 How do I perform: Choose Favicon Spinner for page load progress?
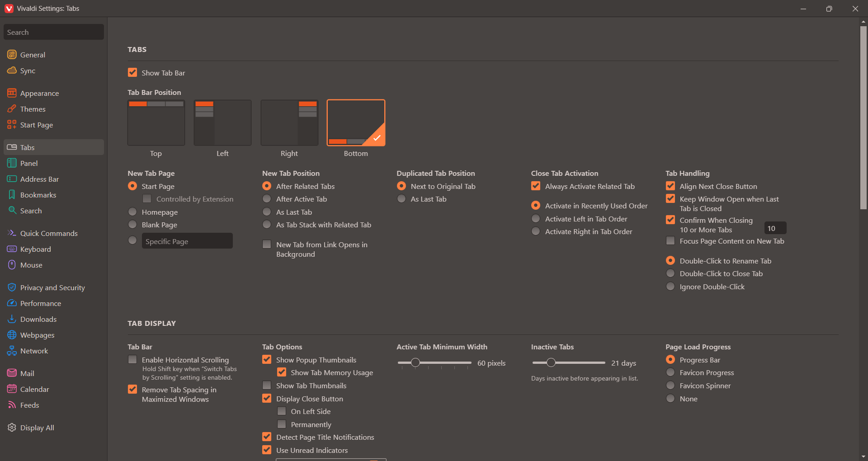click(670, 386)
